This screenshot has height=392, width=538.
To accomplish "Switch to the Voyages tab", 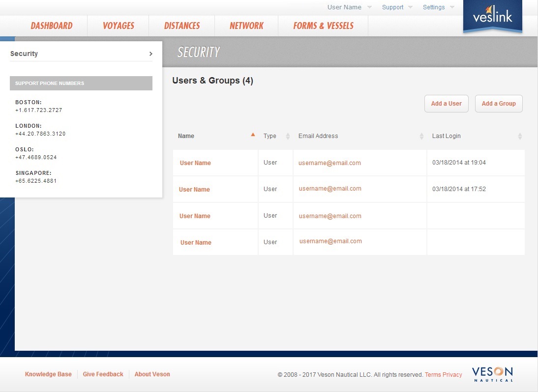I will [x=118, y=26].
